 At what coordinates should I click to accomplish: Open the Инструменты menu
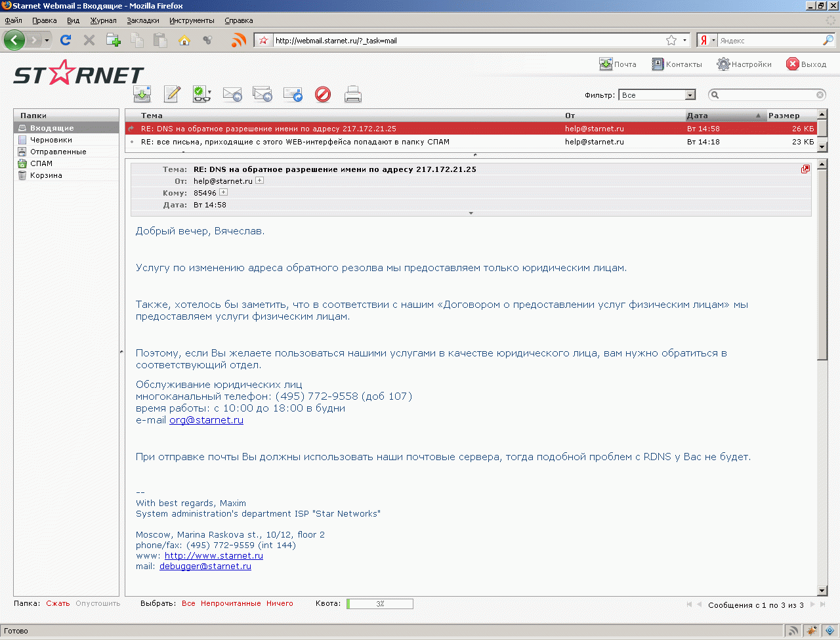[192, 20]
